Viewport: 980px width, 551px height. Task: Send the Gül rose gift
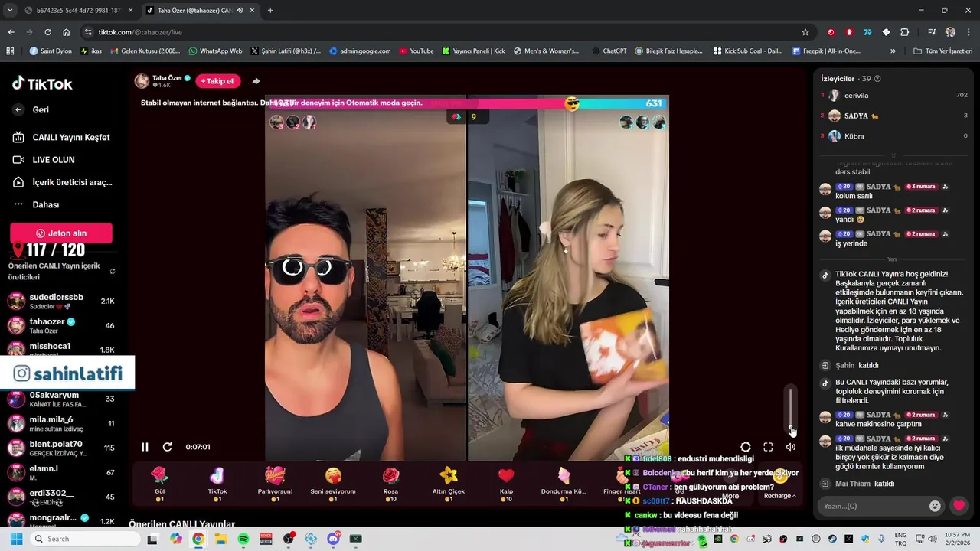pos(159,483)
